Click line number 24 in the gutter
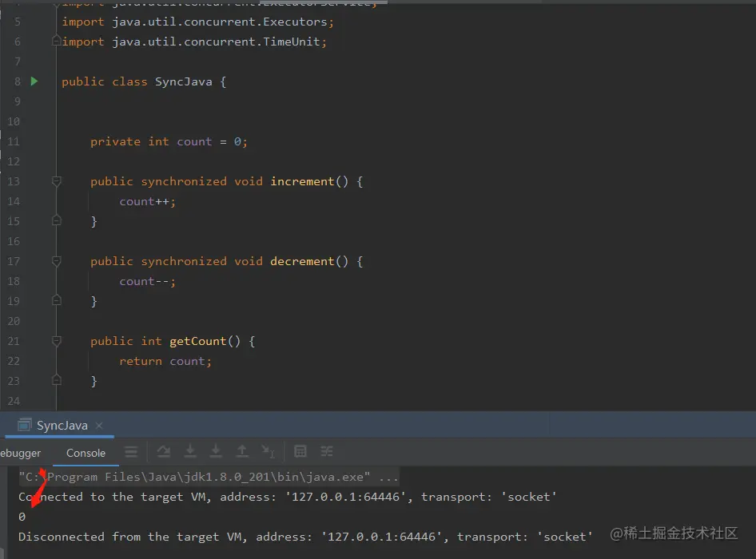 [x=14, y=401]
